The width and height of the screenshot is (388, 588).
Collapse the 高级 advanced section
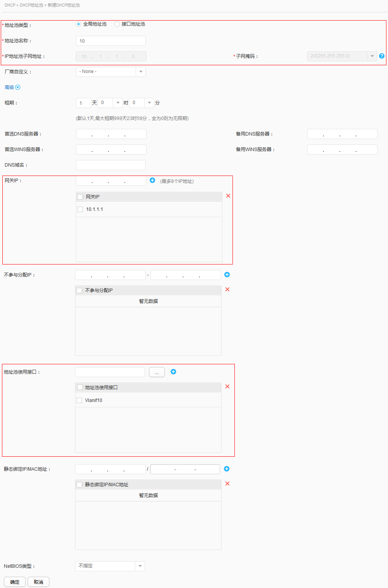12,87
